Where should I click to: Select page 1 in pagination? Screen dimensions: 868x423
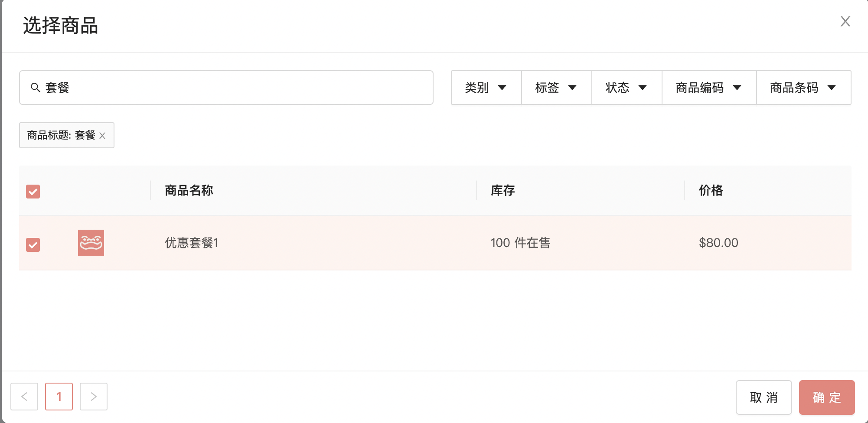(59, 397)
